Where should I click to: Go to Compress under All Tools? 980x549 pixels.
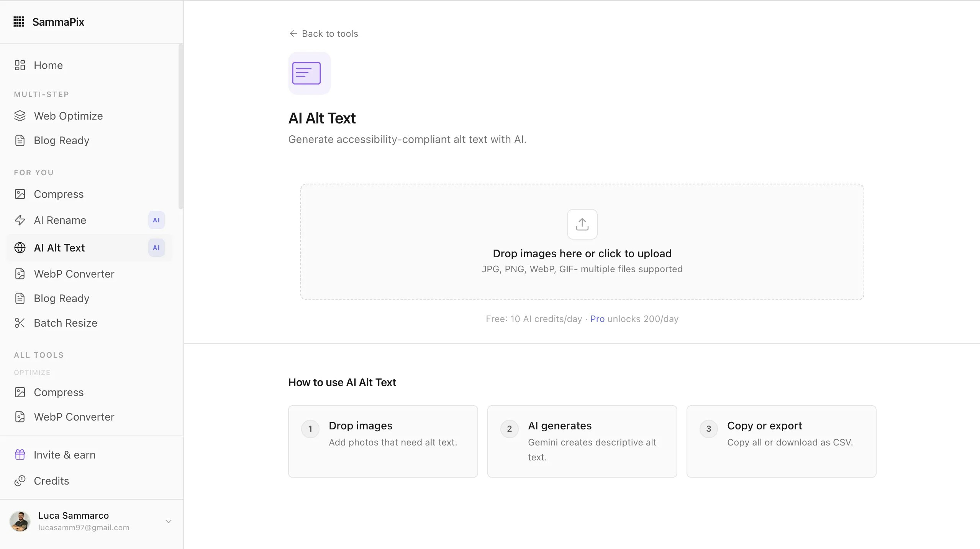tap(59, 392)
